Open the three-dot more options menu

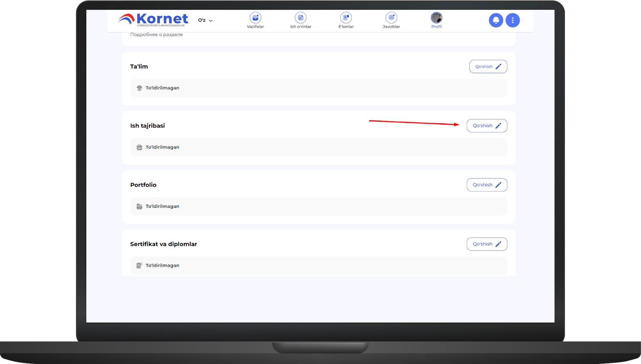coord(512,20)
